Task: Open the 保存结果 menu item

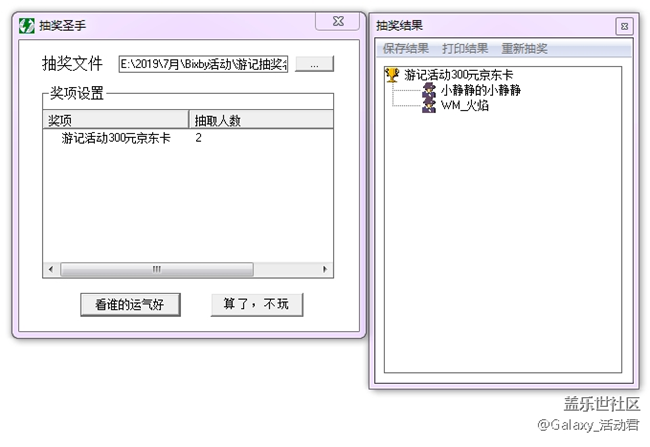Action: click(406, 49)
